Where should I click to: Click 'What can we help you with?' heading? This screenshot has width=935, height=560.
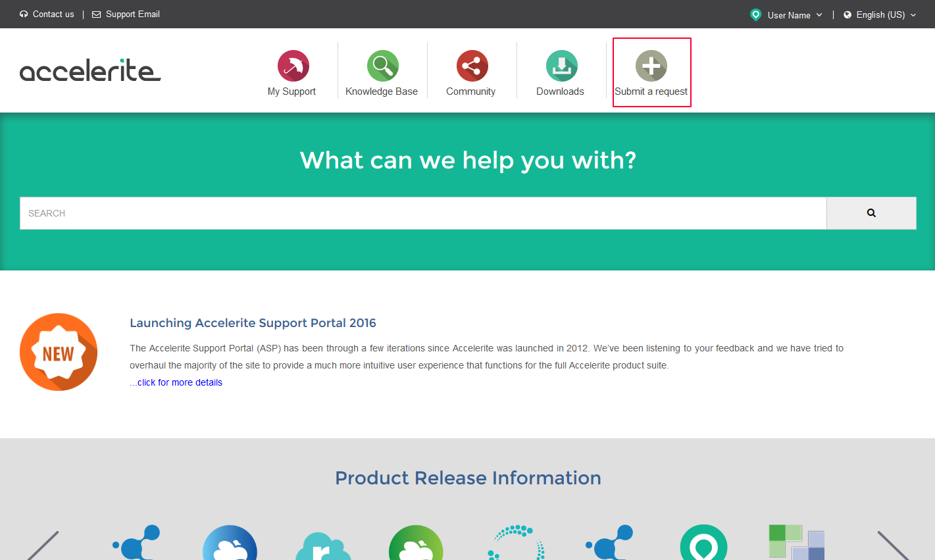click(468, 160)
